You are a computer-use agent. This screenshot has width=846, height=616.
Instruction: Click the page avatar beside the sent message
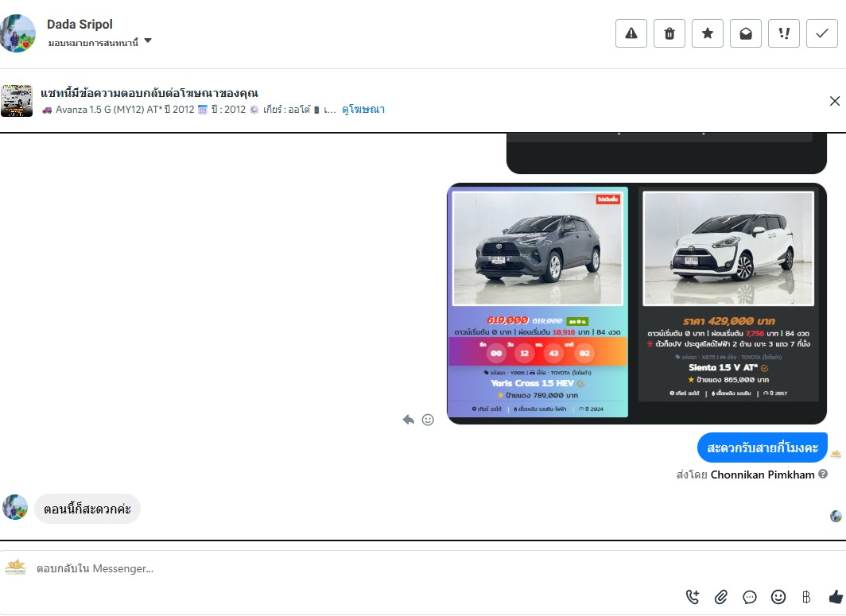click(x=836, y=454)
